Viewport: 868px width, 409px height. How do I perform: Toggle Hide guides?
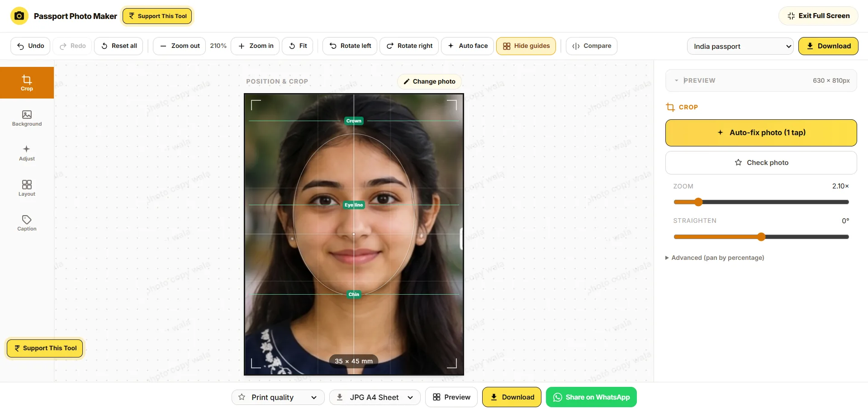tap(526, 46)
